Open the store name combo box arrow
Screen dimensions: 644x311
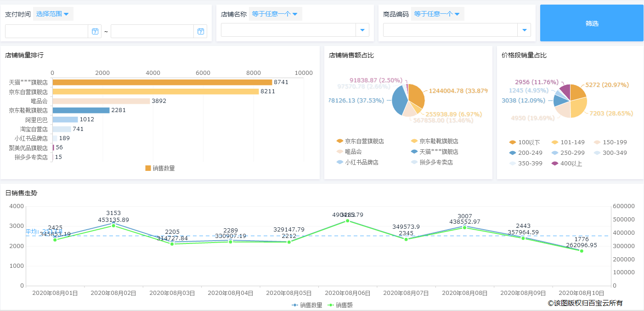pos(362,29)
